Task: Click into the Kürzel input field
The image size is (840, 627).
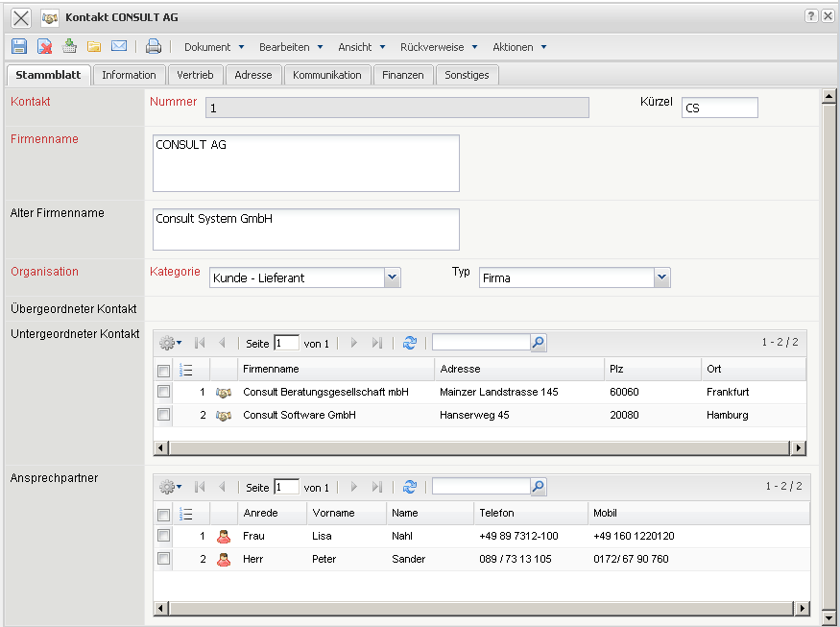Action: (719, 109)
